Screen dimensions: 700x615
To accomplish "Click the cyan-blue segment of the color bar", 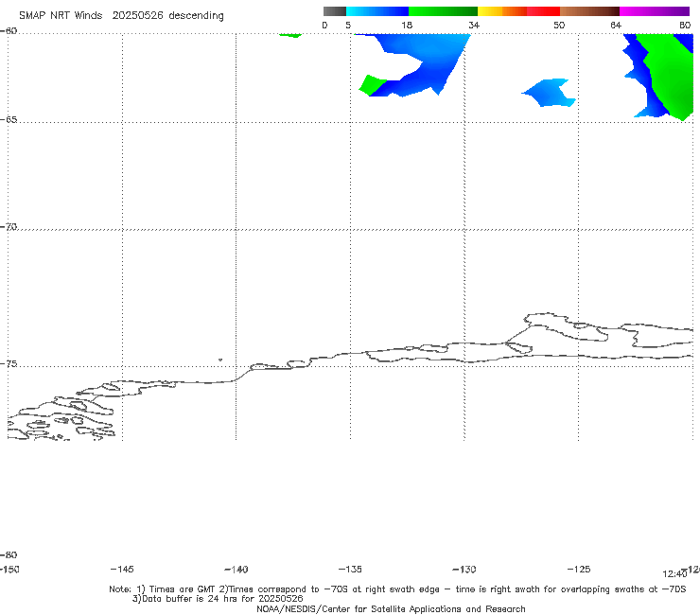I will 377,11.
